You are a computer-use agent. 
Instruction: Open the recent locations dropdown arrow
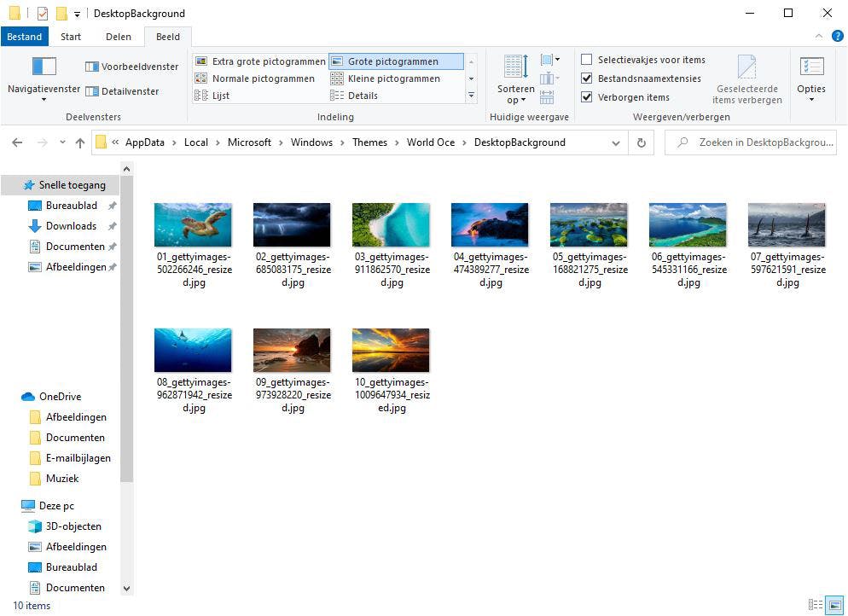point(62,142)
